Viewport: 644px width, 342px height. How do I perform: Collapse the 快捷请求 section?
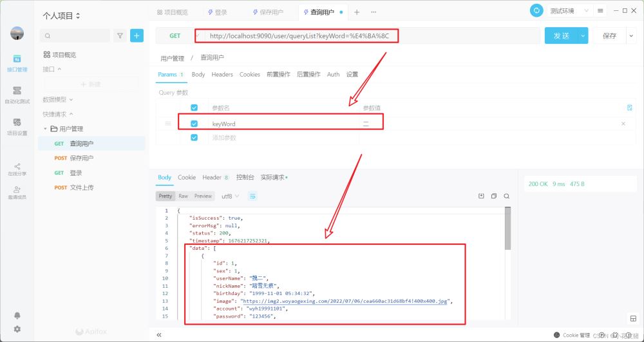click(58, 114)
